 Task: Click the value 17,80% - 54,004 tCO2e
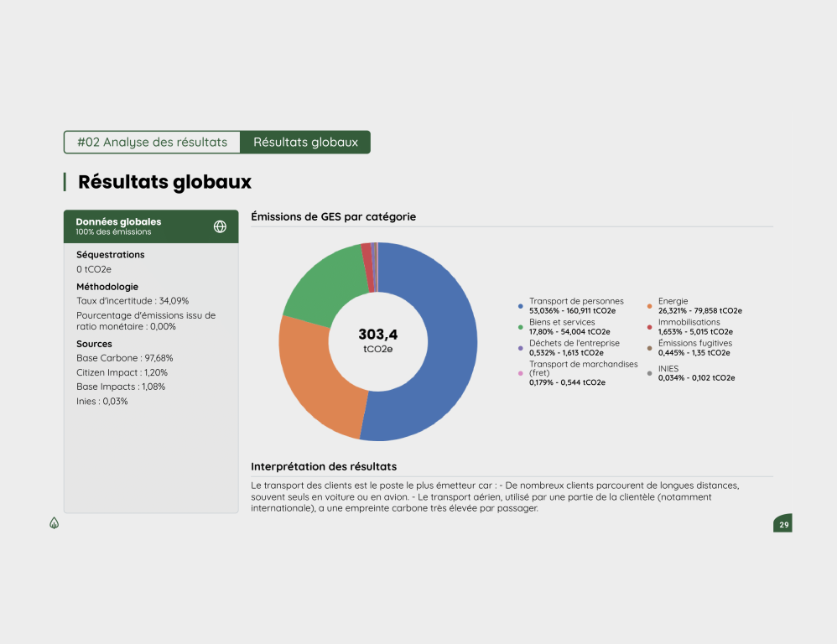click(x=569, y=332)
